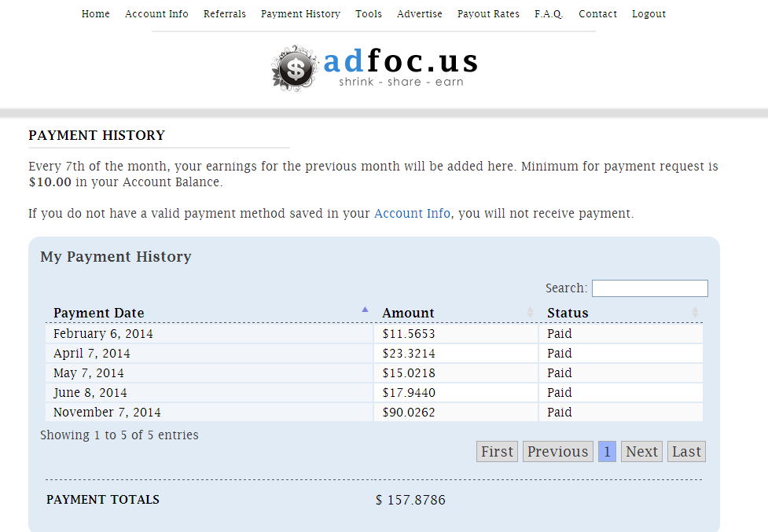Open the F.A.Q. page
This screenshot has width=768, height=532.
(x=549, y=14)
